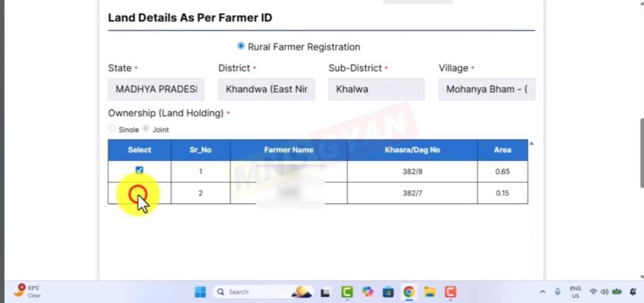The width and height of the screenshot is (644, 303).
Task: Open Microsoft Store taskbar icon
Action: pyautogui.click(x=388, y=292)
